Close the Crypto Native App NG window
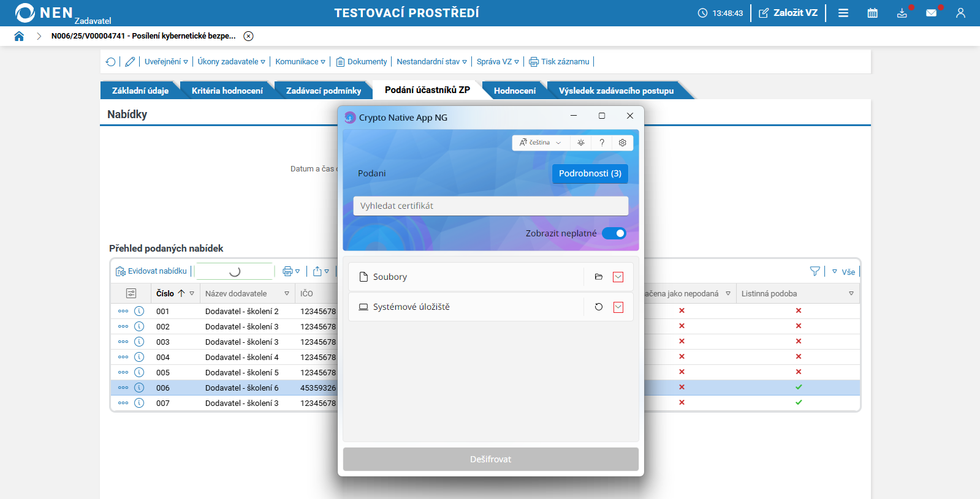This screenshot has width=980, height=499. 630,116
